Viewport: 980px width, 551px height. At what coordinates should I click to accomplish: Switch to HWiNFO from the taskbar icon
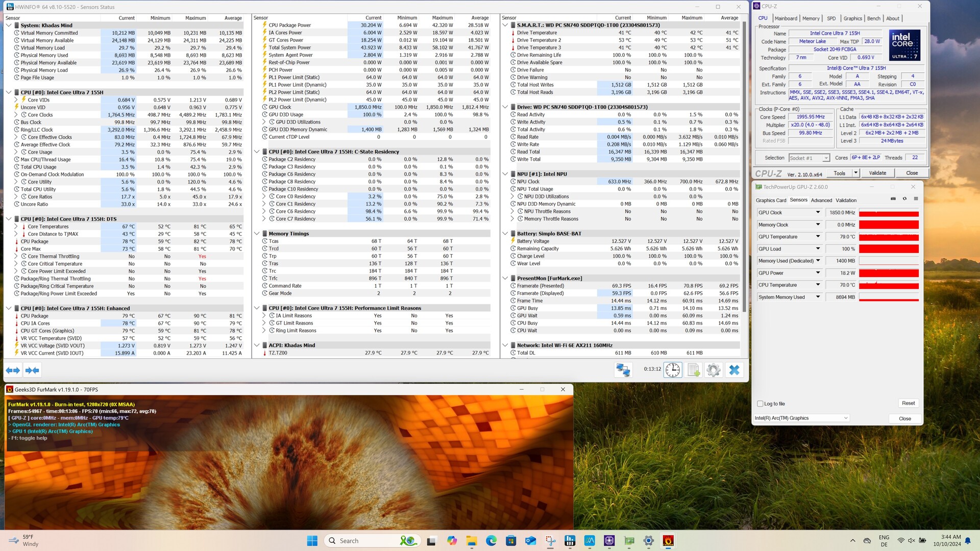pyautogui.click(x=570, y=541)
